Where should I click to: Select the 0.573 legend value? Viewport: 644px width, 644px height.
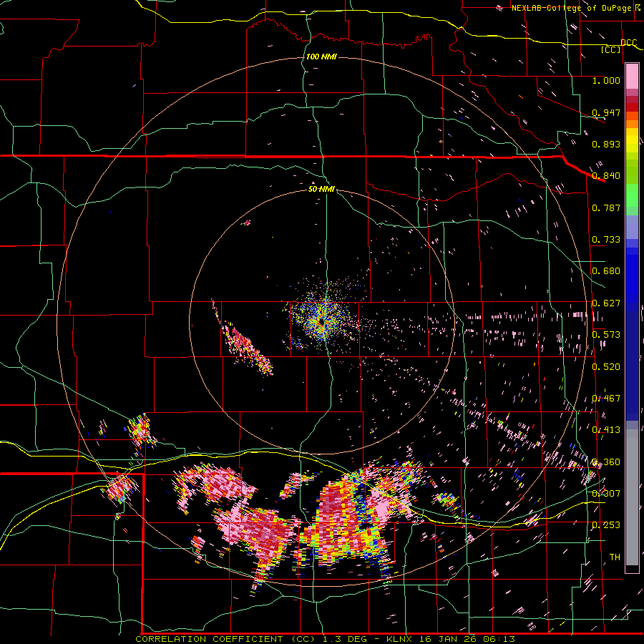click(606, 335)
